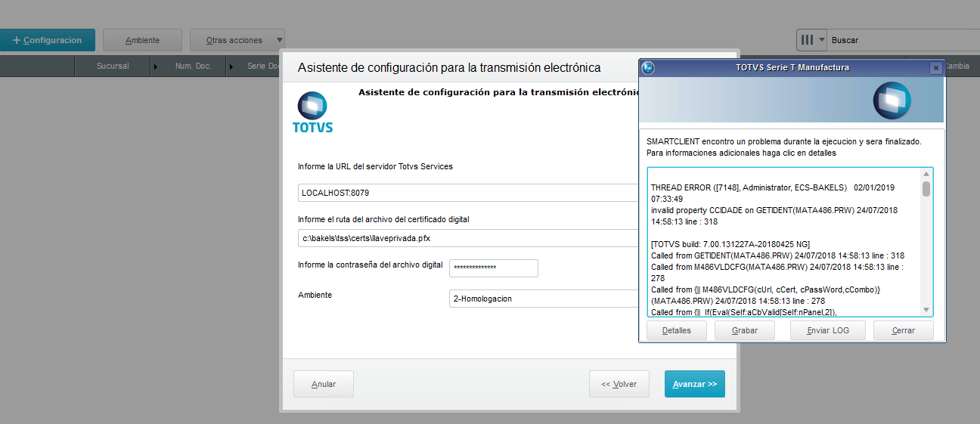This screenshot has width=980, height=424.
Task: Send the log with Enviar LOG
Action: 828,330
